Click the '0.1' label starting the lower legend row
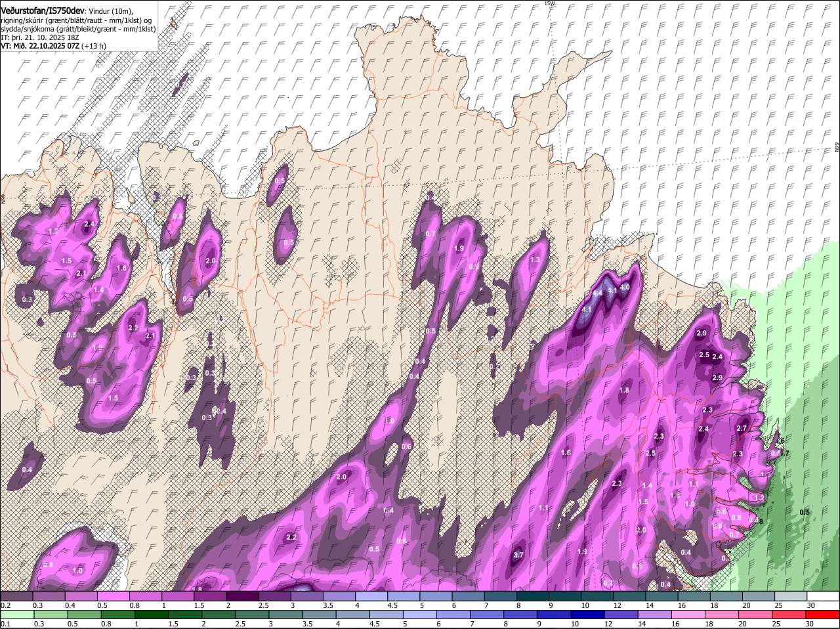This screenshot has width=840, height=629. (5, 624)
